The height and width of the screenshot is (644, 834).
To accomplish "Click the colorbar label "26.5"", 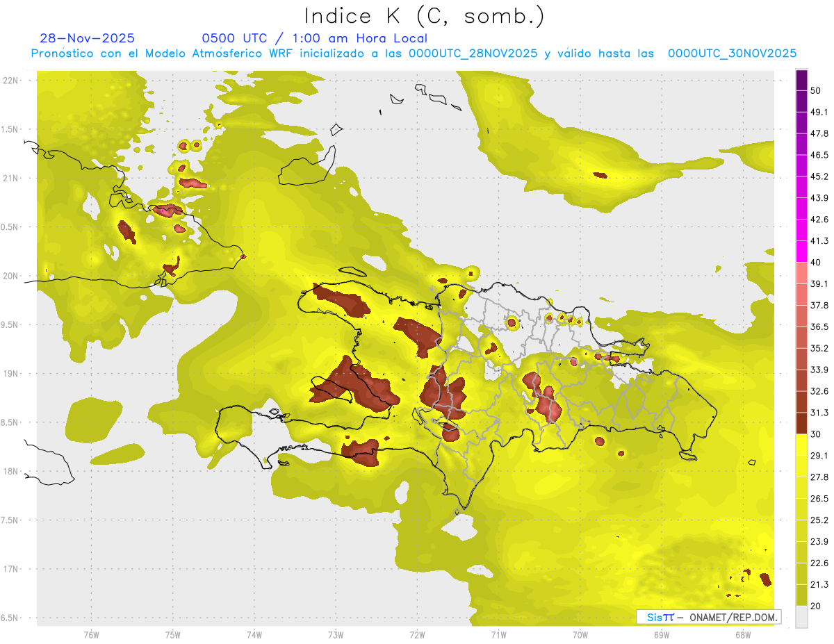I will click(x=819, y=499).
